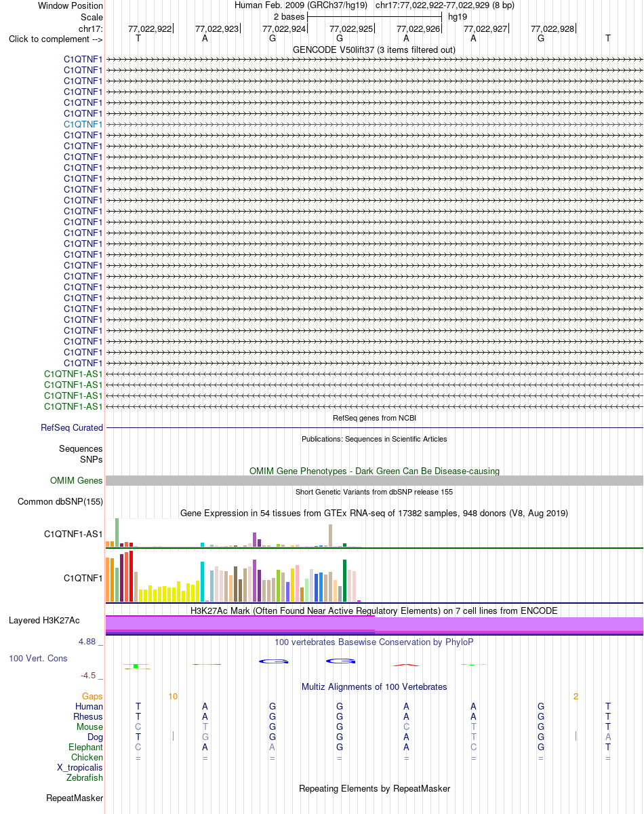
Task: Click the Elephant alignment row label
Action: tap(86, 747)
